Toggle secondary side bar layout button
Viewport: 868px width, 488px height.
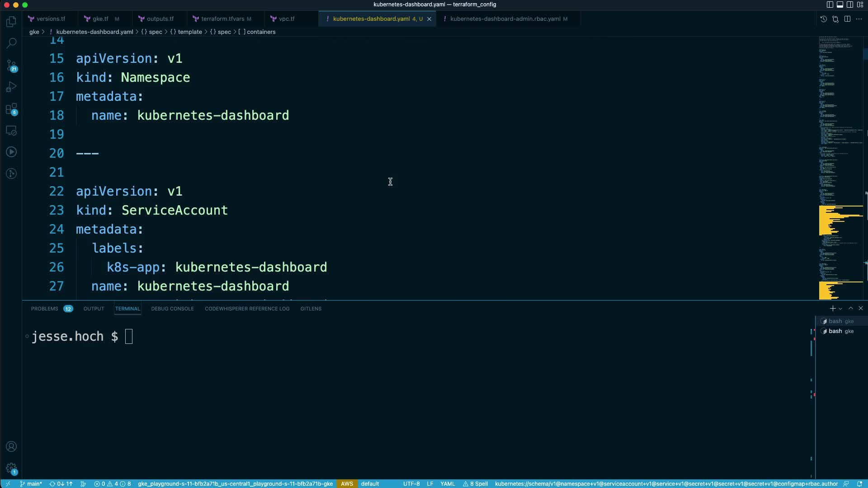click(849, 5)
